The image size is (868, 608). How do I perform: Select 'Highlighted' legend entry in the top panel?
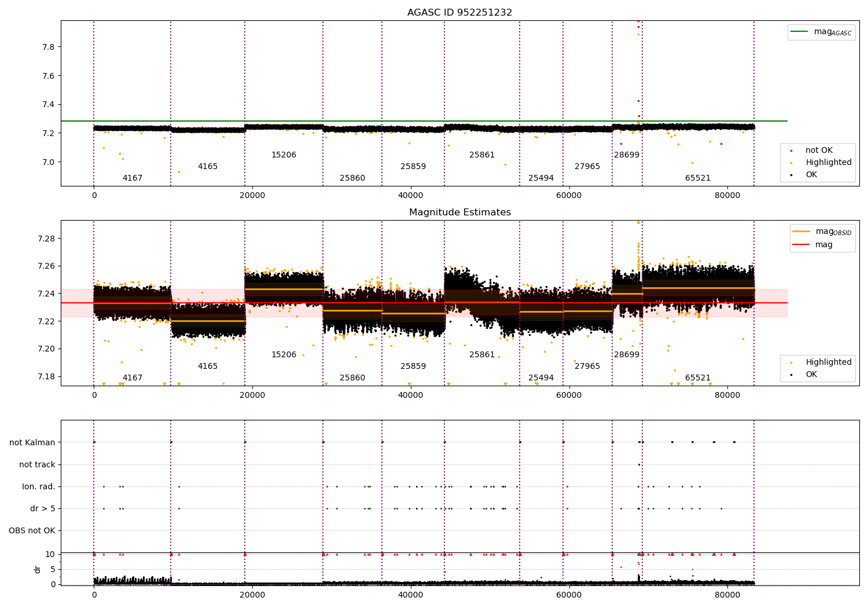[x=828, y=163]
